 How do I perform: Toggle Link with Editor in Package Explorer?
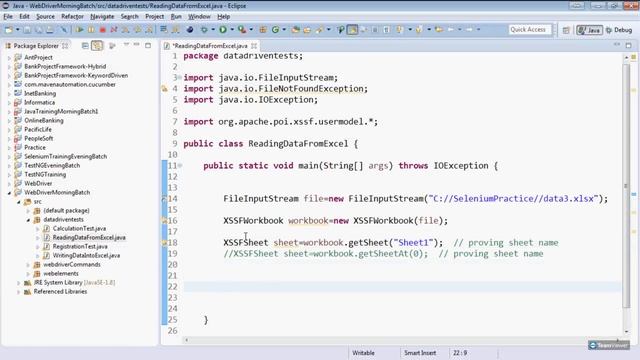[x=97, y=46]
